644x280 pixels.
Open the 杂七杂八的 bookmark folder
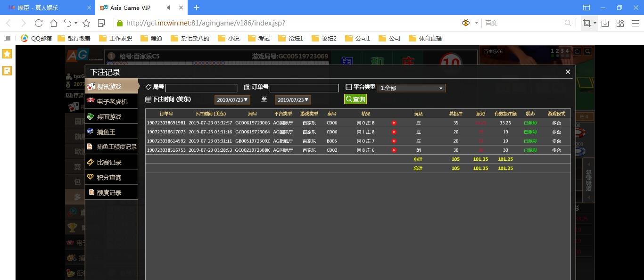click(x=190, y=38)
